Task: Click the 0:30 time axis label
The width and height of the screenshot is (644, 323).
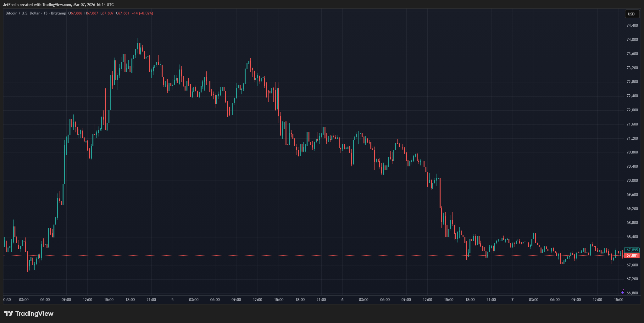Action: [x=7, y=300]
